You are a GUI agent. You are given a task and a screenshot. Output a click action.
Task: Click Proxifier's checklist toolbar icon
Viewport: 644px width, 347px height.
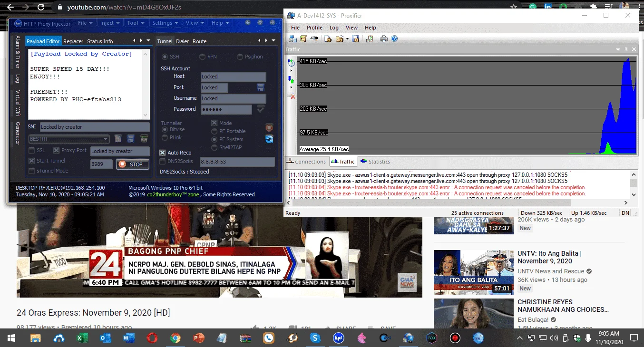click(370, 39)
